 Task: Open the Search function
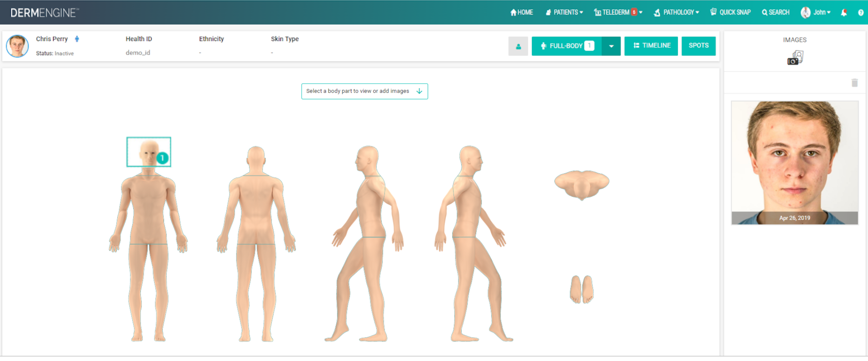pyautogui.click(x=775, y=12)
